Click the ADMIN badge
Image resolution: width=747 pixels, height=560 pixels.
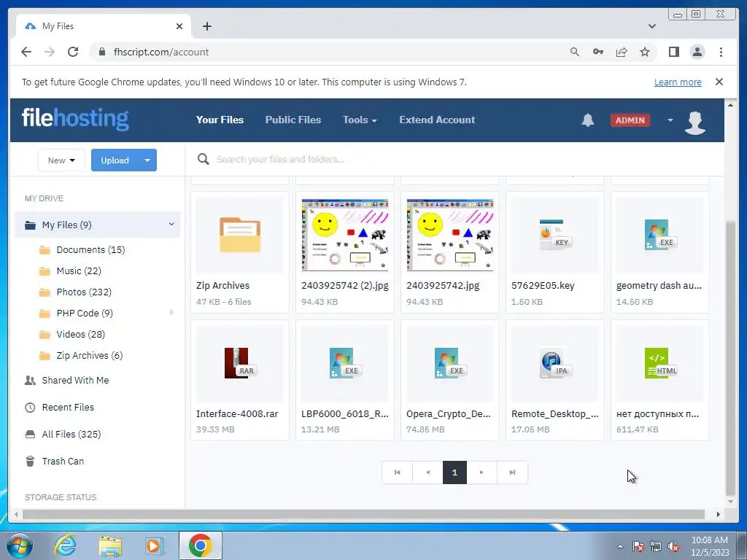coord(630,120)
